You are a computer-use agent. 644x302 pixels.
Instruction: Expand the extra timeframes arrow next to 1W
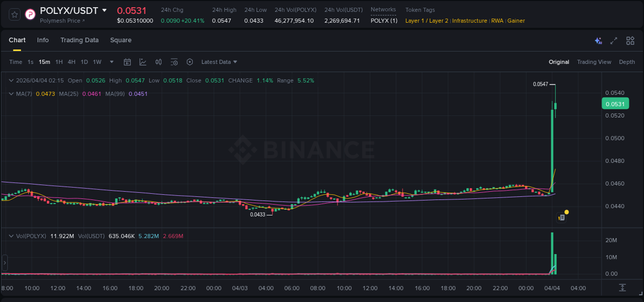tap(111, 62)
